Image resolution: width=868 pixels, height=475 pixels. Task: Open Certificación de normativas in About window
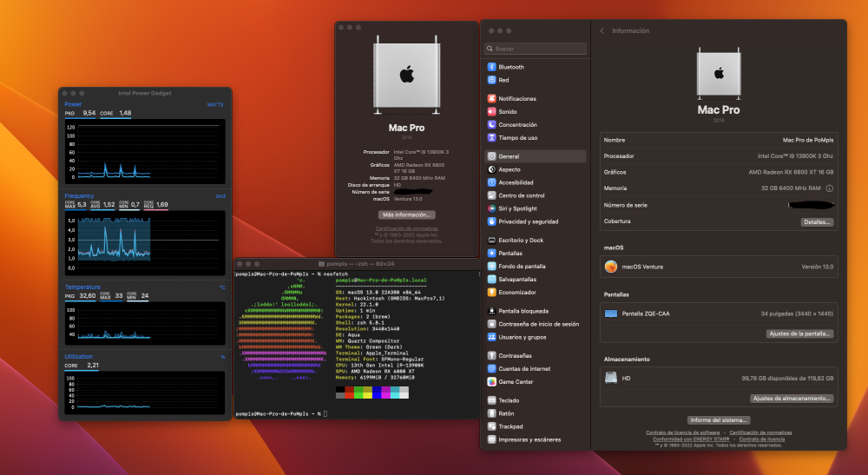tap(407, 228)
